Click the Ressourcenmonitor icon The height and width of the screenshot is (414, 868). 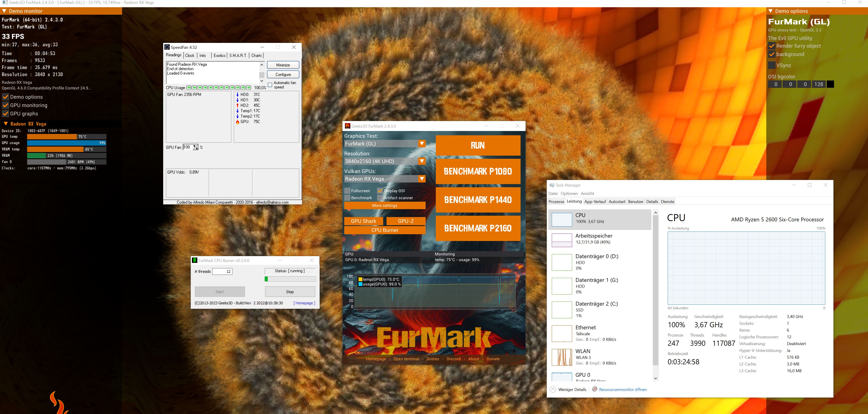(595, 389)
